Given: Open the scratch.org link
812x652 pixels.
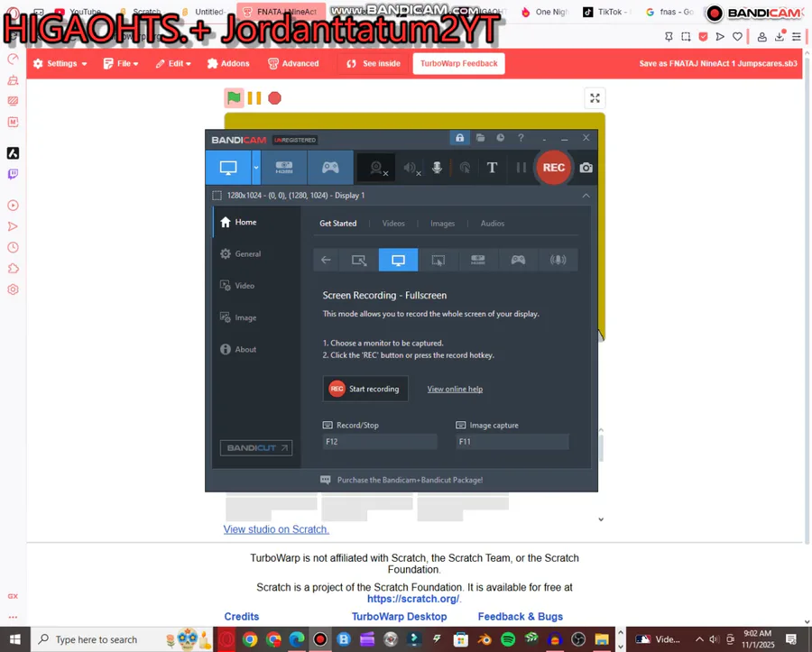Looking at the screenshot, I should point(412,599).
